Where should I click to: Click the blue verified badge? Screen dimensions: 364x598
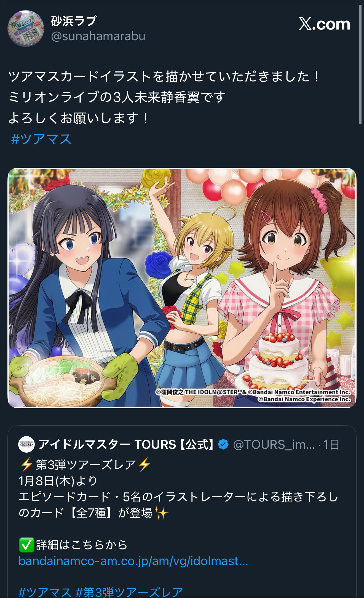click(223, 444)
